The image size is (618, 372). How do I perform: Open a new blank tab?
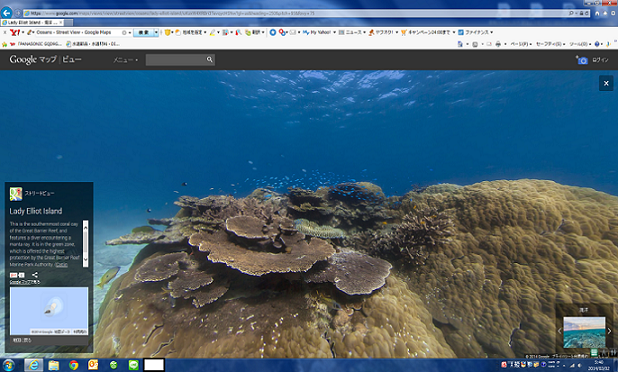point(69,22)
